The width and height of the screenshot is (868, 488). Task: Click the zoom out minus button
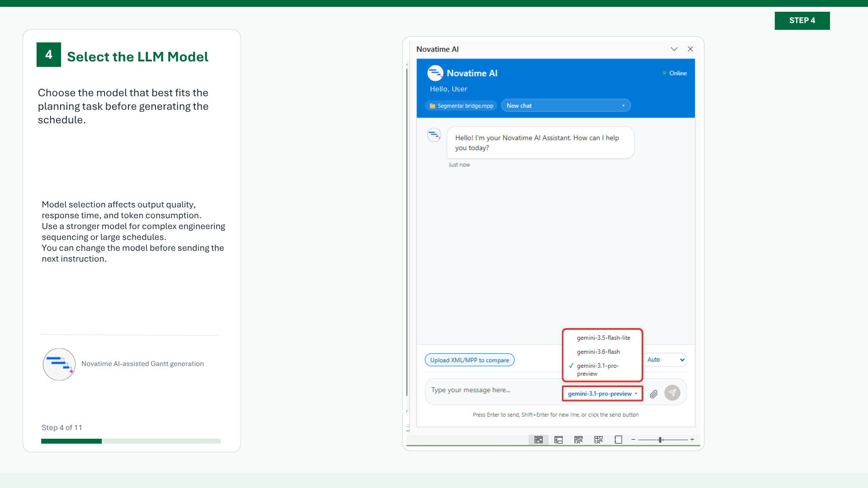click(633, 440)
